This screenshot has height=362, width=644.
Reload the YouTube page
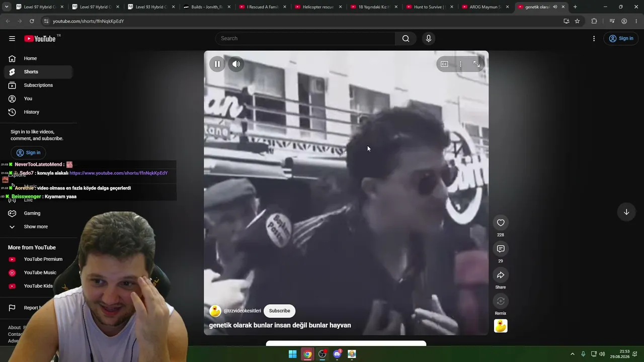coord(32,21)
